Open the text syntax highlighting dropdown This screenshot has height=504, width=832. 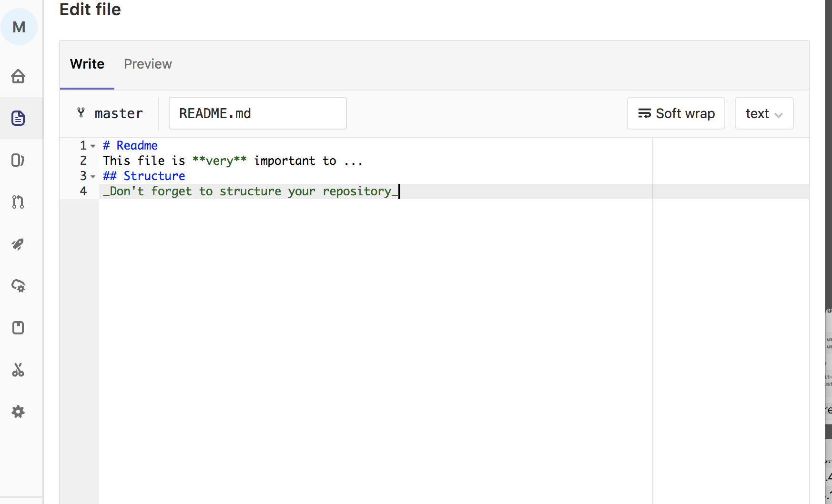pyautogui.click(x=763, y=113)
